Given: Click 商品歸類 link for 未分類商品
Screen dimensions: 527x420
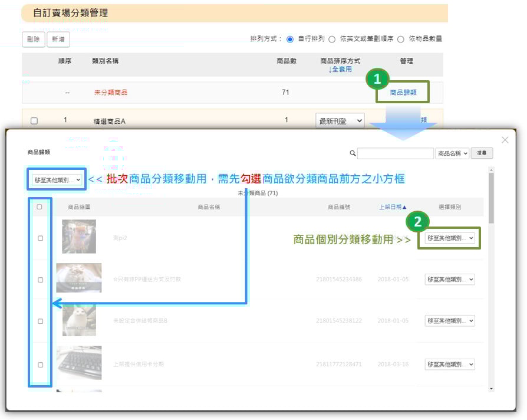Looking at the screenshot, I should click(403, 93).
